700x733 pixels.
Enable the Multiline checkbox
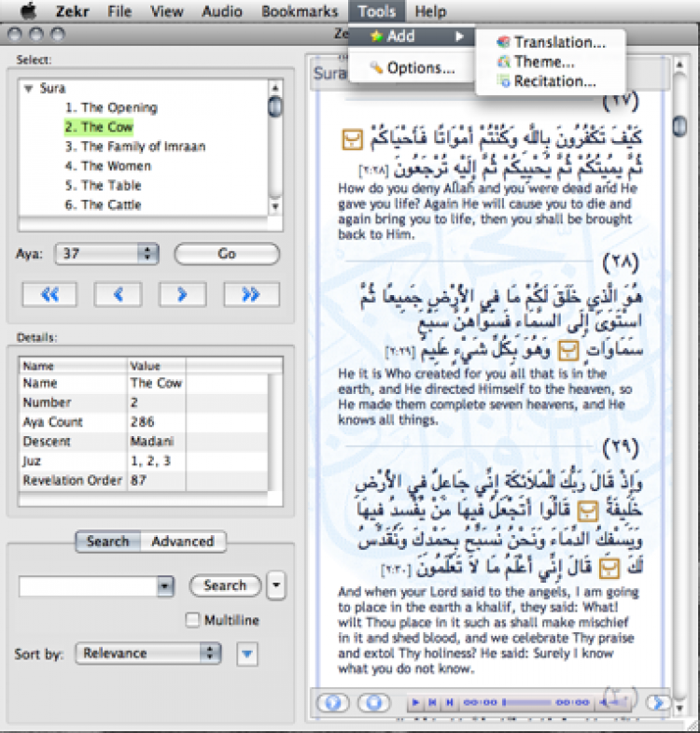pos(193,620)
